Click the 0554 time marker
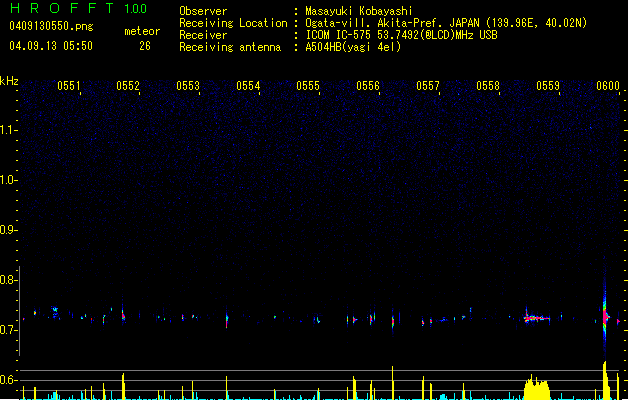 pyautogui.click(x=248, y=86)
